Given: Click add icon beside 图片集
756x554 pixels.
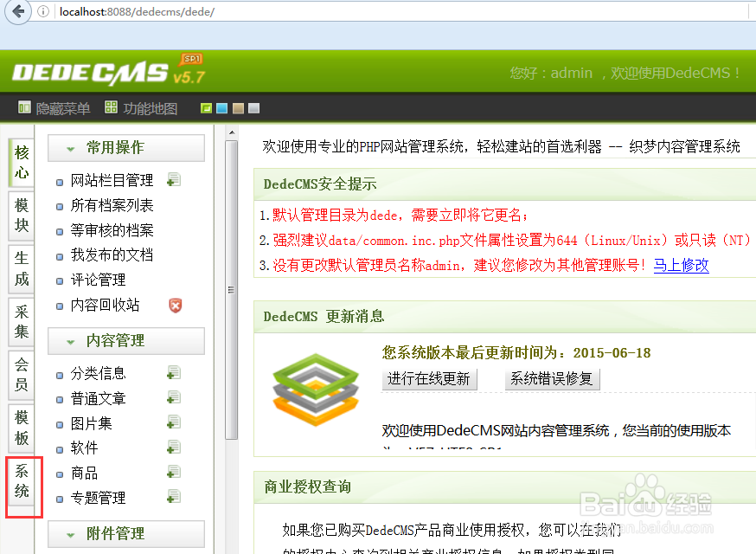Looking at the screenshot, I should point(174,422).
